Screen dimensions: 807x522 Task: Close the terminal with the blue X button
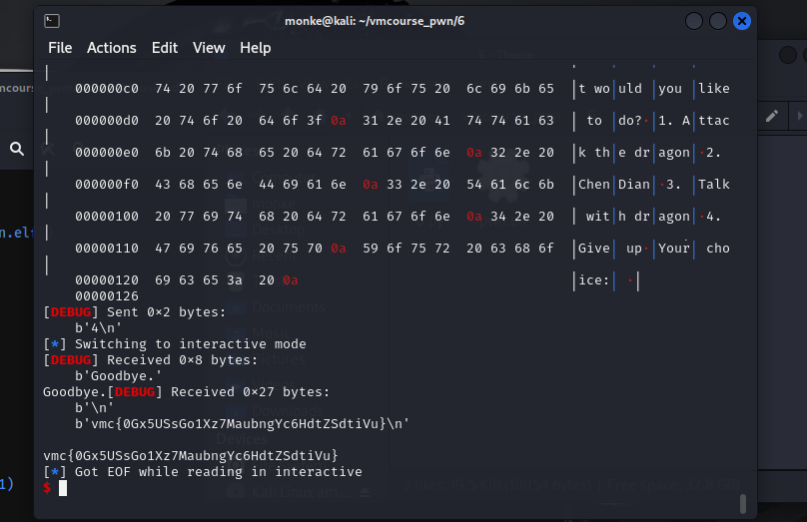click(x=742, y=21)
